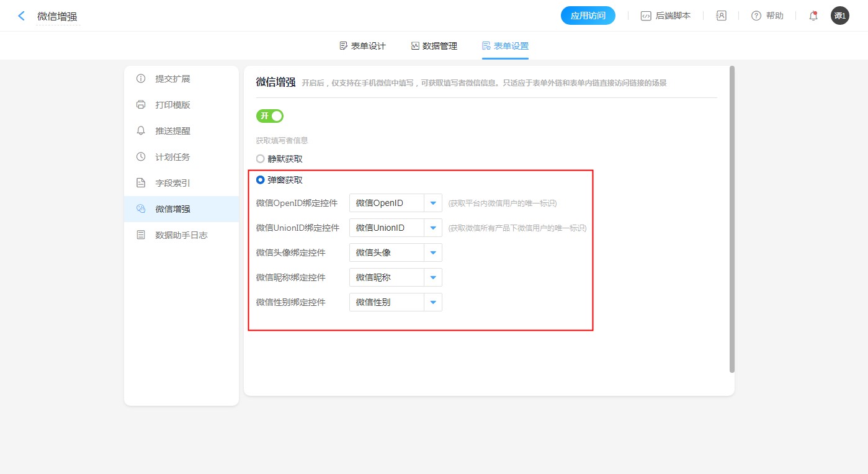Open 推送提醒 in the sidebar
Image resolution: width=868 pixels, height=474 pixels.
tap(172, 131)
